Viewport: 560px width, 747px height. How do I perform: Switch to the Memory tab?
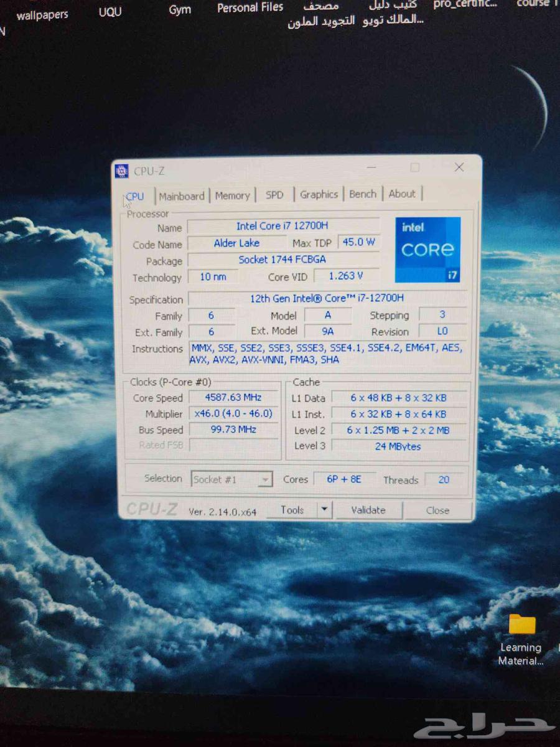coord(232,195)
